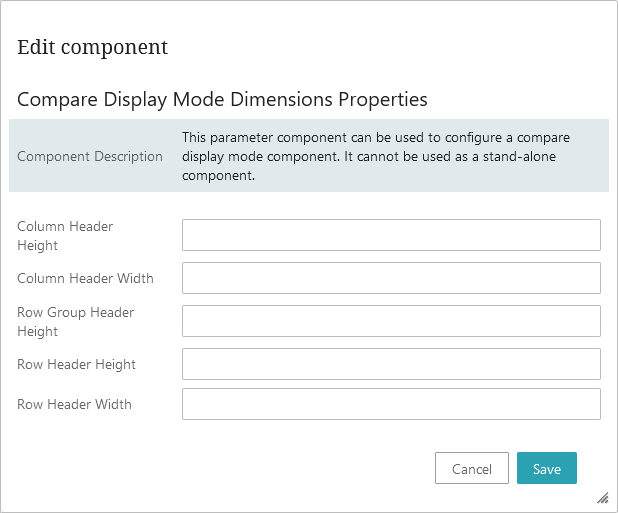This screenshot has height=513, width=618.
Task: Click the Row Group Header Height label
Action: point(76,322)
